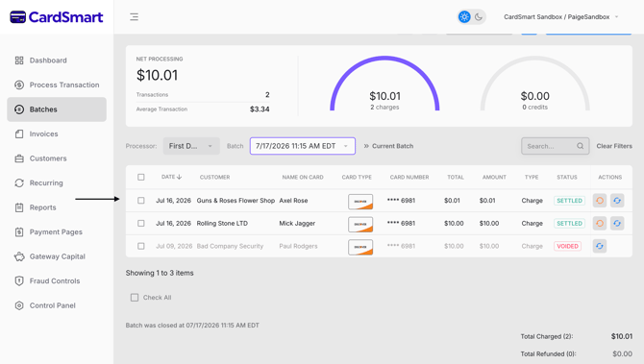Image resolution: width=644 pixels, height=364 pixels.
Task: Click the $10.01 charges gauge
Action: click(384, 85)
